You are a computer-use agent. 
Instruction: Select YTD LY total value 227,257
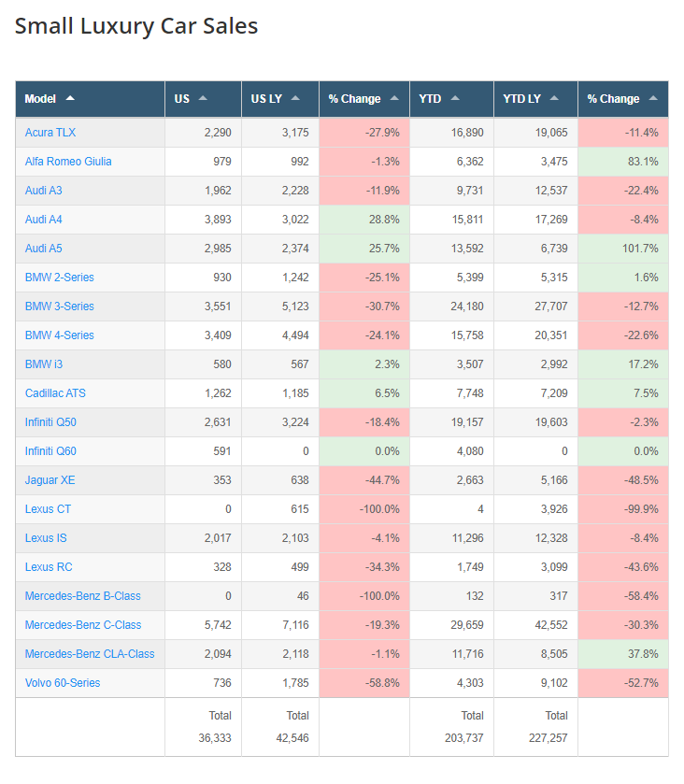(x=548, y=738)
